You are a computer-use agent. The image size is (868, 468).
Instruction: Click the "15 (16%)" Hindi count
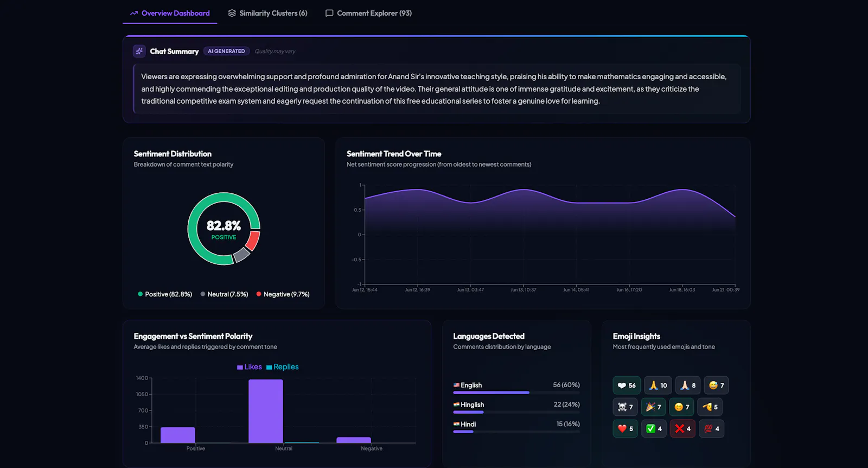tap(568, 424)
